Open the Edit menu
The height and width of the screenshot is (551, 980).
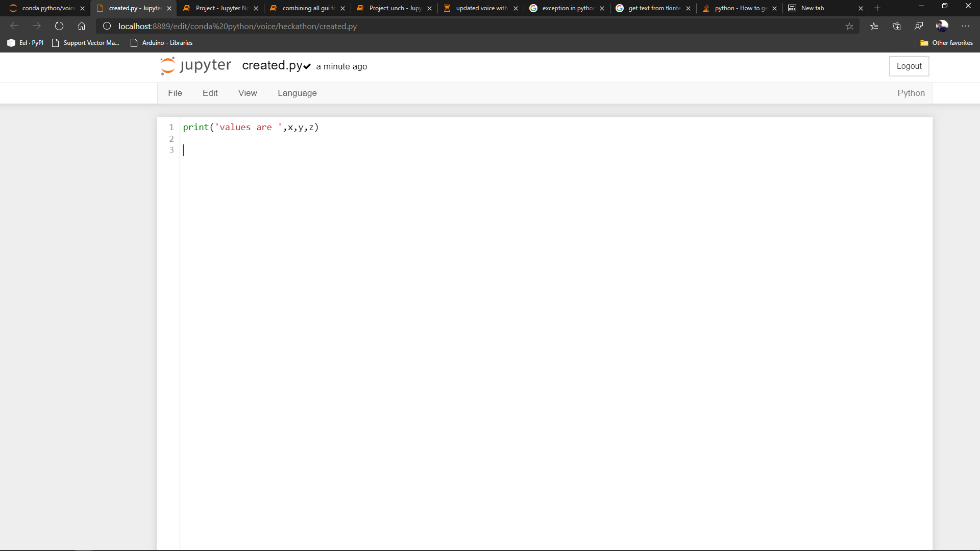pyautogui.click(x=210, y=93)
